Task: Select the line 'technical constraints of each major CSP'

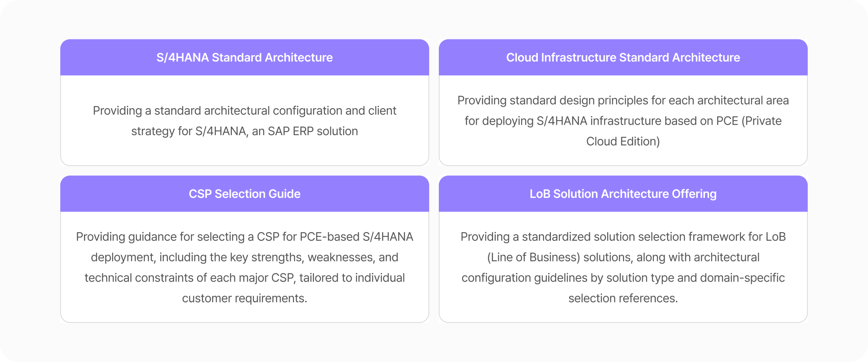Action: 244,278
